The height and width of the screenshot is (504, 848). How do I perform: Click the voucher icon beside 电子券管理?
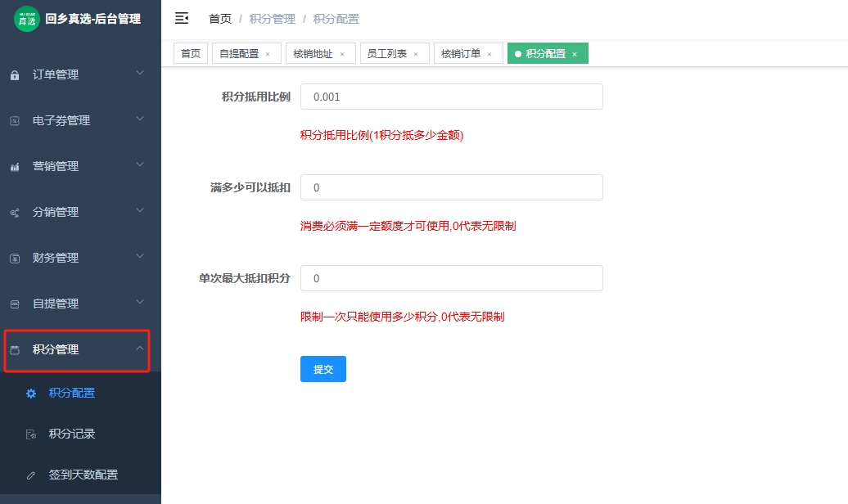click(x=14, y=120)
